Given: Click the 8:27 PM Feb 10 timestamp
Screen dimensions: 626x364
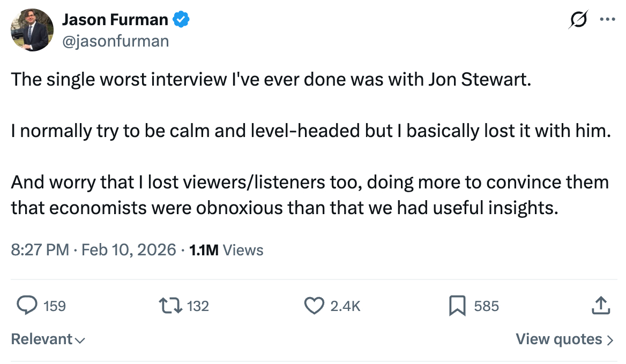Looking at the screenshot, I should point(93,249).
